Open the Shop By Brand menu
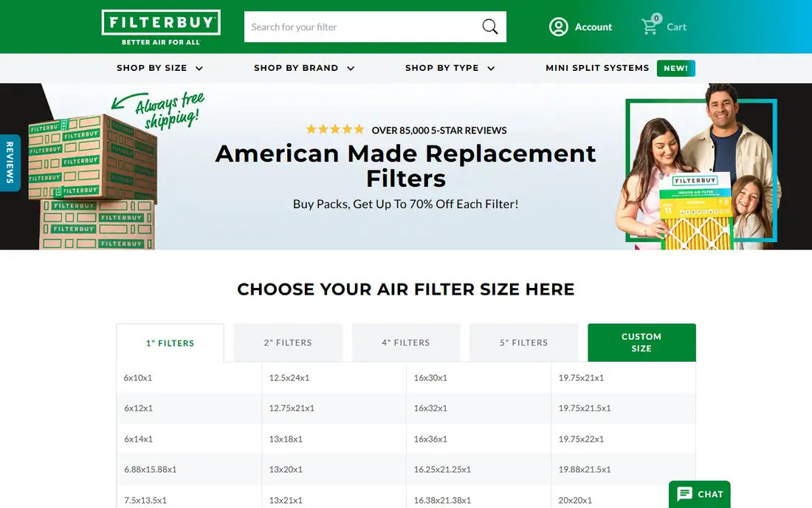The image size is (812, 508). [x=296, y=68]
